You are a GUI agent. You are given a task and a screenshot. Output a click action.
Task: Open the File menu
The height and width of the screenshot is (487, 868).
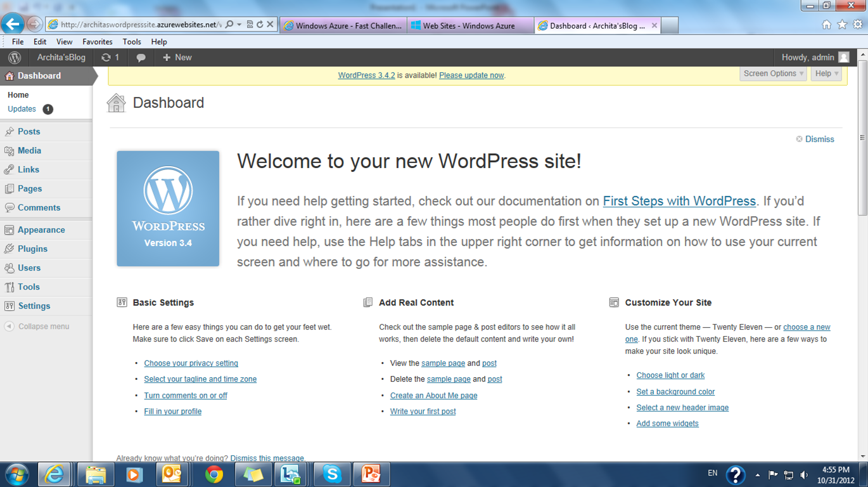pos(18,42)
